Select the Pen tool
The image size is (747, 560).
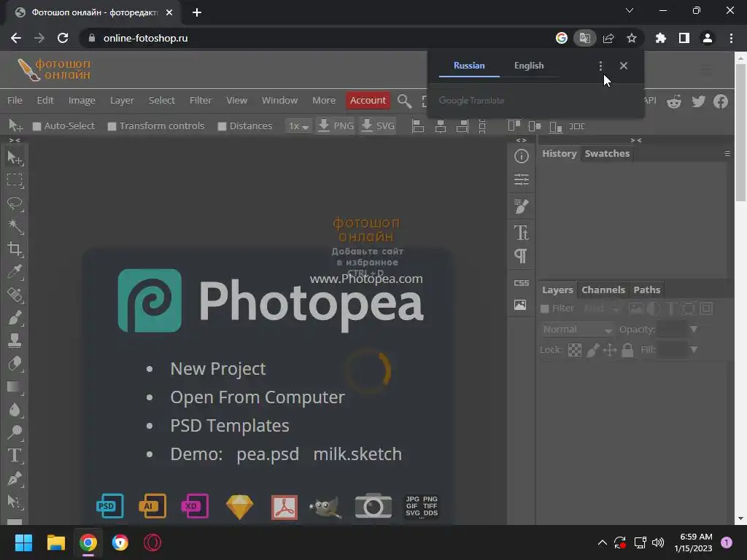[x=15, y=478]
